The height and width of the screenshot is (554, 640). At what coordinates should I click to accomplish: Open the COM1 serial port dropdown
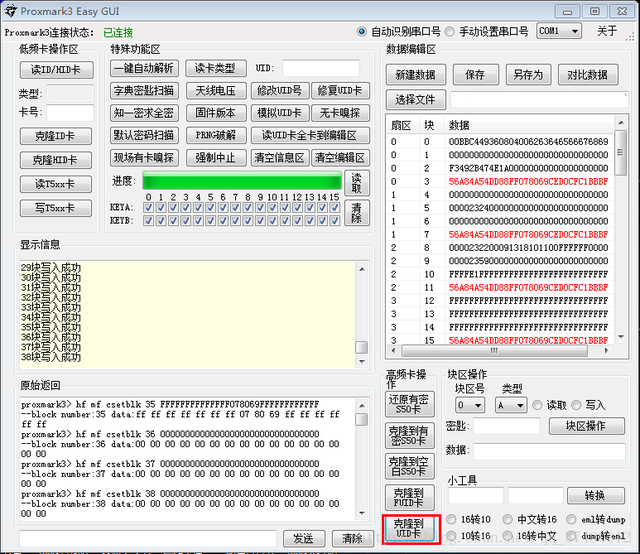click(x=559, y=31)
